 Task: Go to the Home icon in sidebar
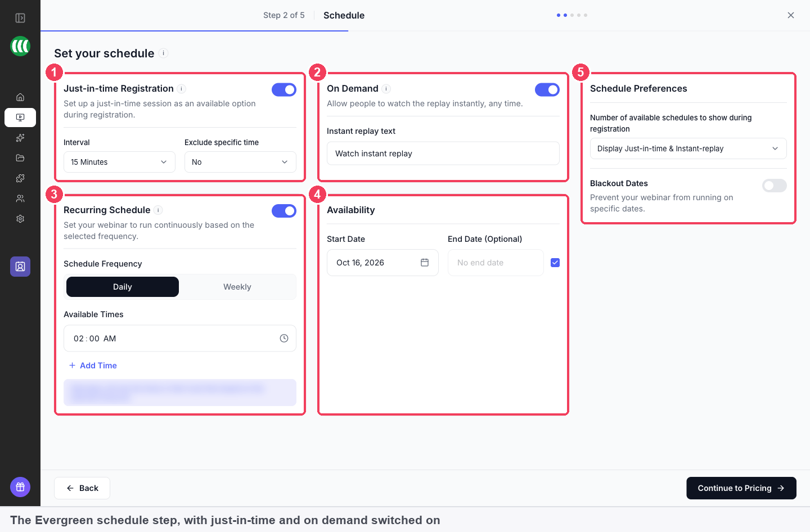(20, 97)
